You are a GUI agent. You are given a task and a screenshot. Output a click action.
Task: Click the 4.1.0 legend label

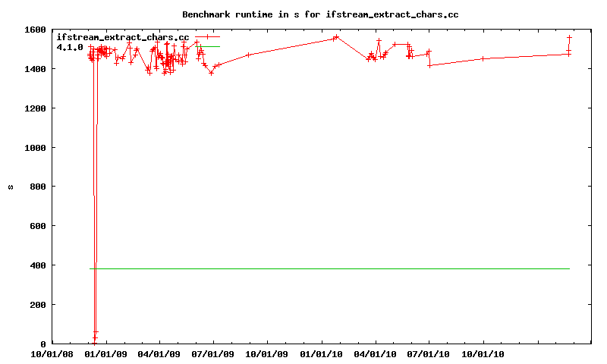70,47
